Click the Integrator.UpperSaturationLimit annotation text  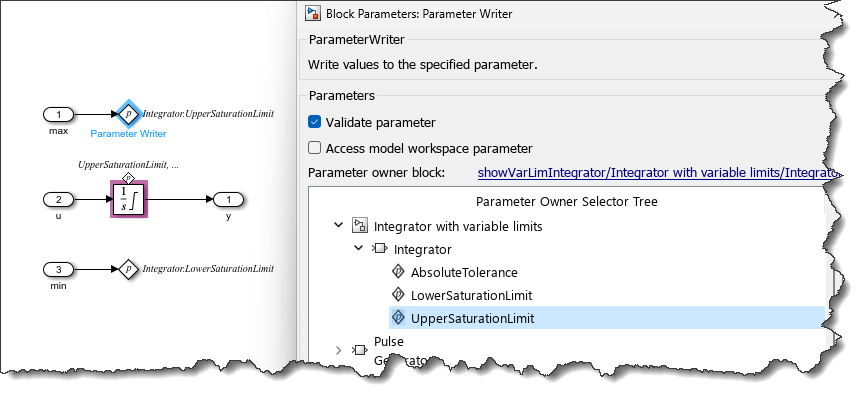point(208,114)
